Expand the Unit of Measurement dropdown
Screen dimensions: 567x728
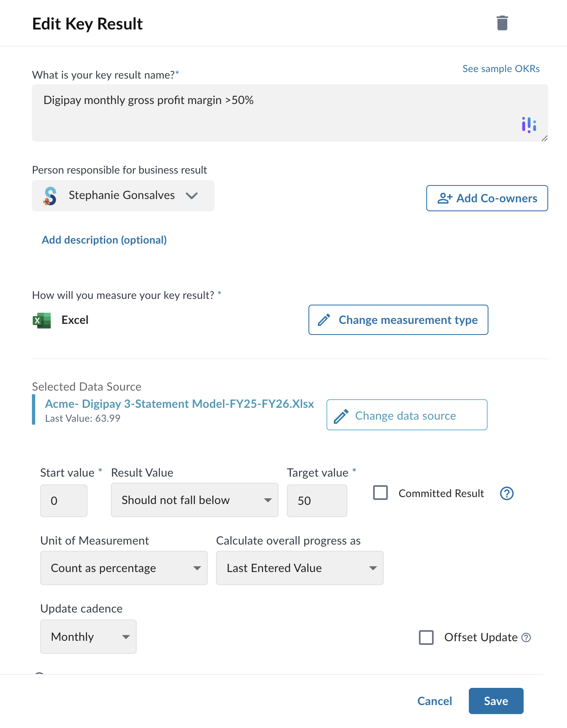(x=124, y=568)
